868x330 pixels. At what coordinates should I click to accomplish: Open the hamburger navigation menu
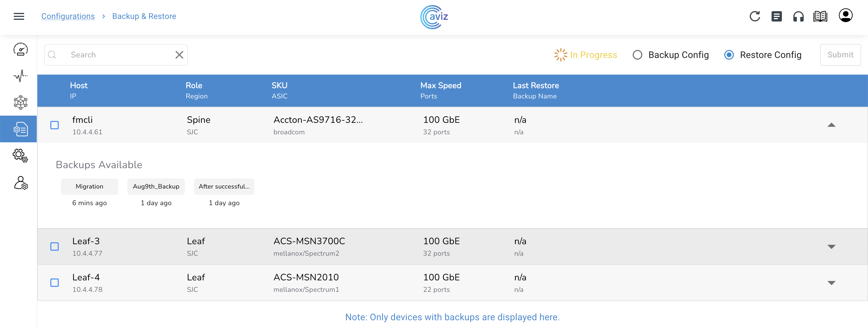point(19,16)
